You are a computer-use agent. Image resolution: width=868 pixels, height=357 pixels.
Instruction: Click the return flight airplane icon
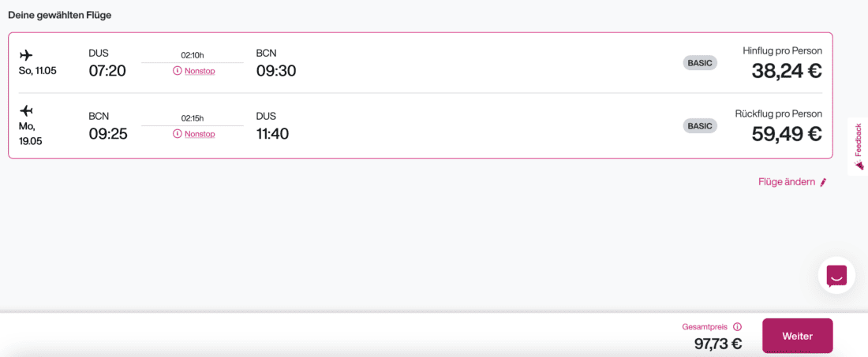click(x=26, y=110)
